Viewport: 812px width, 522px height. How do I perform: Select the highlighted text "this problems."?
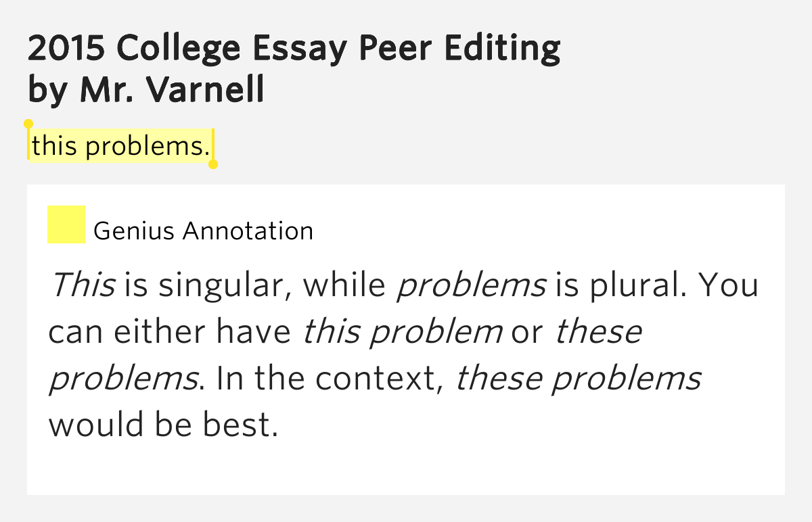coord(121,145)
